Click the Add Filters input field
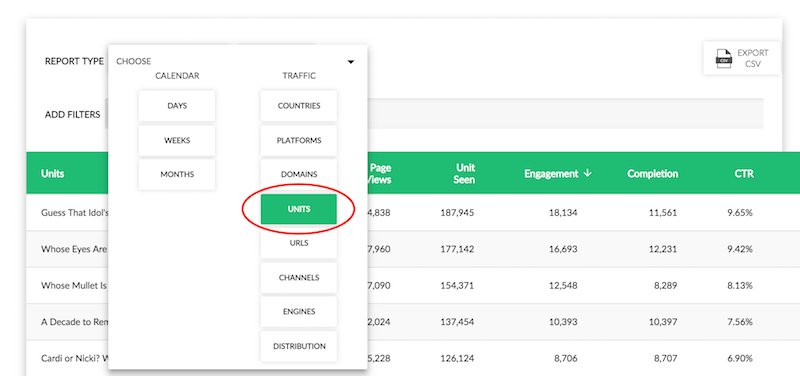The image size is (800, 376). click(x=565, y=114)
